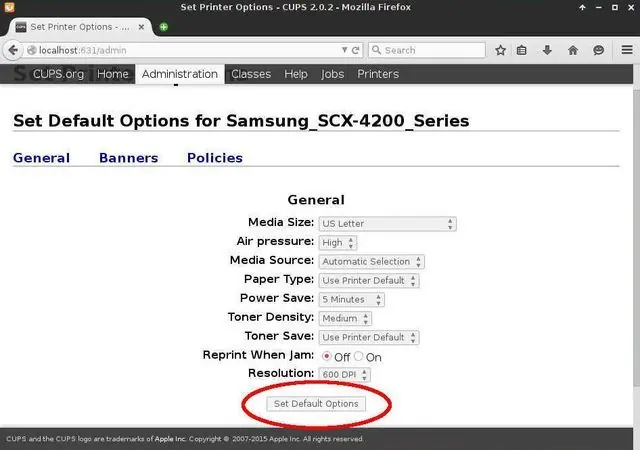The width and height of the screenshot is (640, 450).
Task: Bookmark this page with the star icon
Action: coord(500,50)
